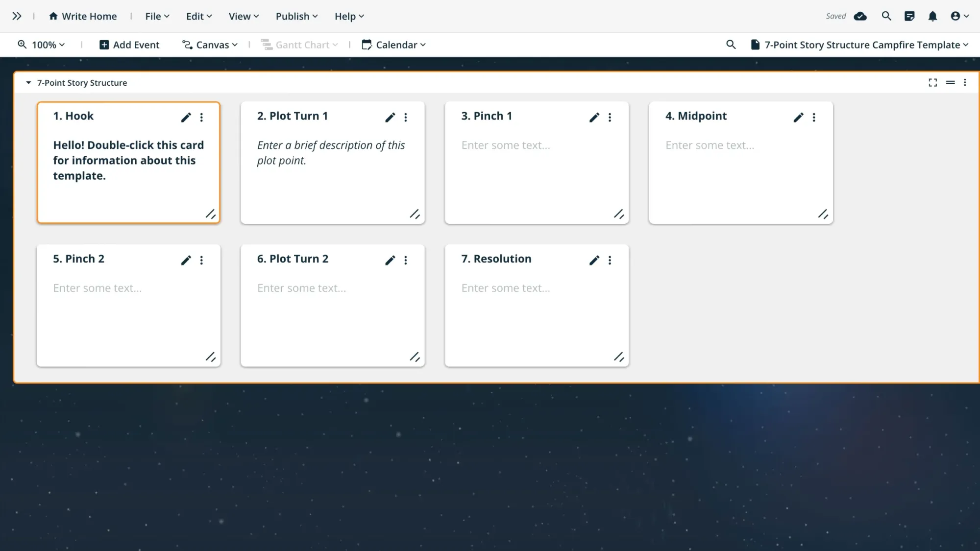Click the text field in 6. Plot Turn 2 card
The height and width of the screenshot is (551, 980).
302,288
